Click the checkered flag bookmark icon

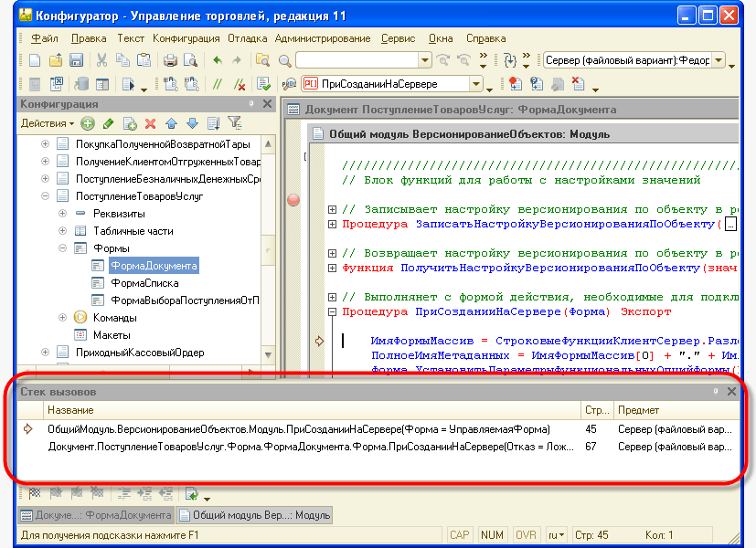click(x=35, y=492)
